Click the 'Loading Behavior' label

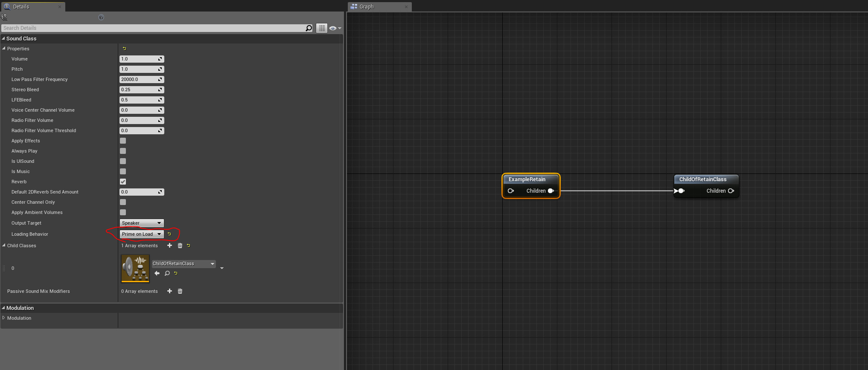coord(30,234)
